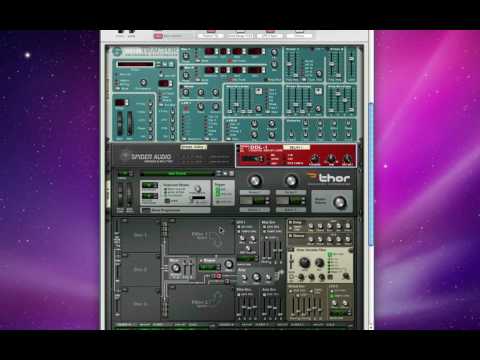
Task: Open the Subtractor patch browser folder icon
Action: (x=165, y=64)
